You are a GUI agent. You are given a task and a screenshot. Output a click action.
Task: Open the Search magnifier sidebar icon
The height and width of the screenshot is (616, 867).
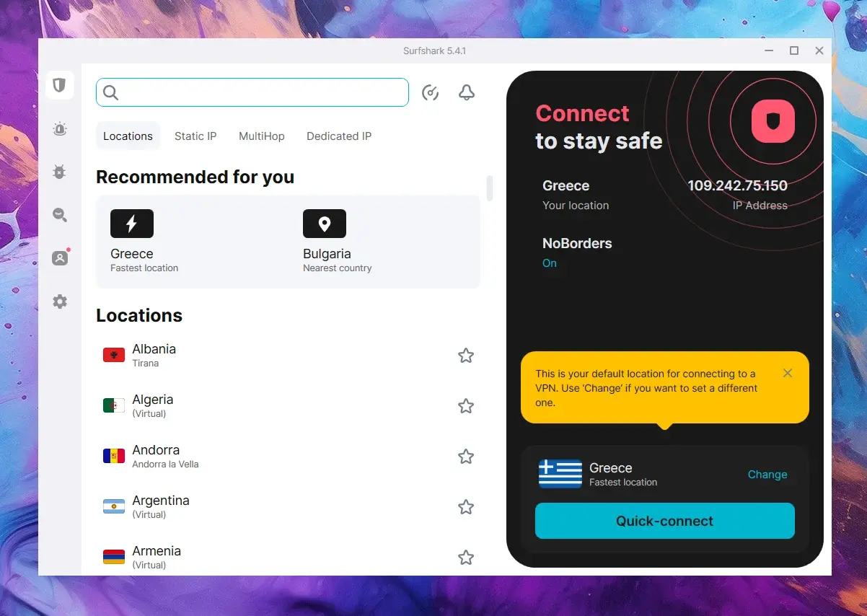click(60, 215)
